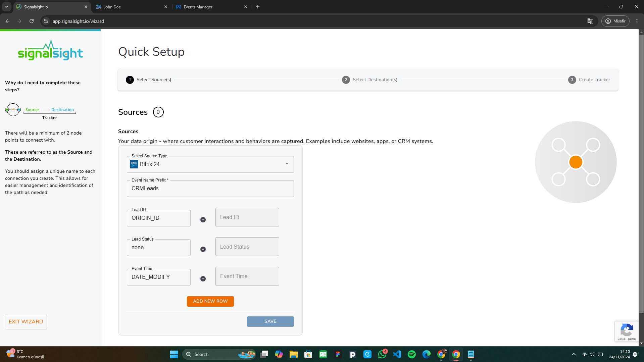644x362 pixels.
Task: Show hidden system tray icons
Action: 574,354
